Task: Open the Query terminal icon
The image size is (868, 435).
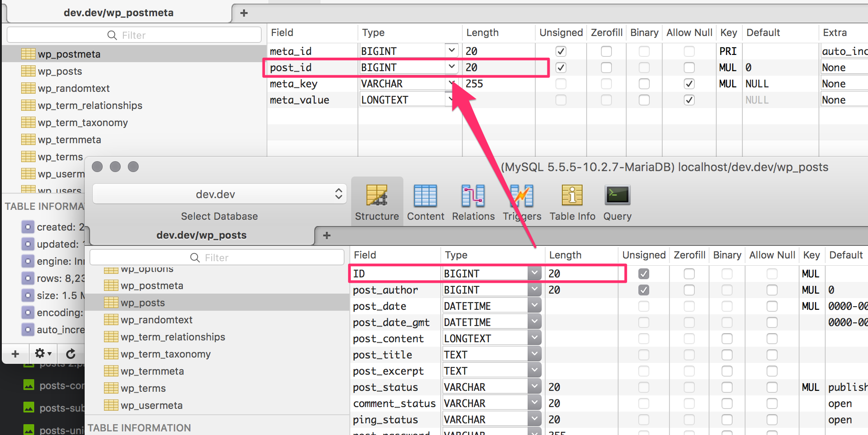Action: tap(617, 195)
